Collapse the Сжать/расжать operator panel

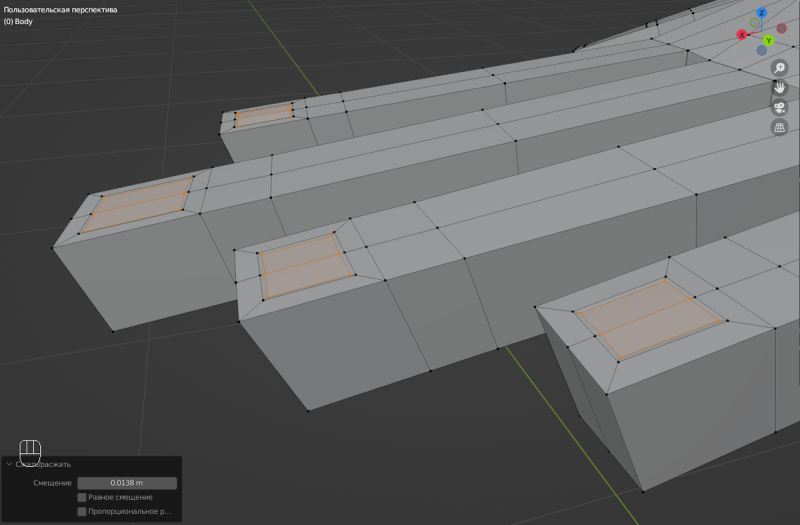(x=9, y=464)
